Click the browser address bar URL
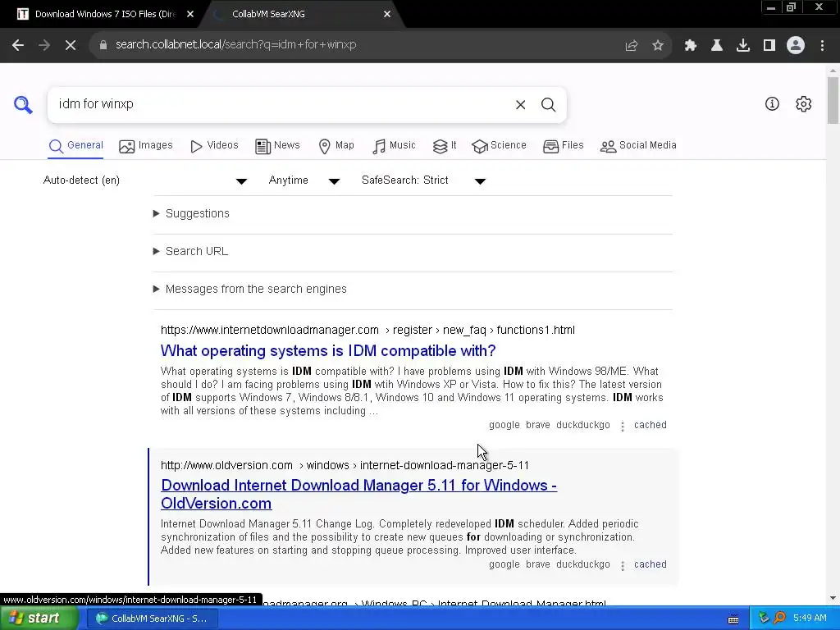The width and height of the screenshot is (840, 630). pos(235,45)
